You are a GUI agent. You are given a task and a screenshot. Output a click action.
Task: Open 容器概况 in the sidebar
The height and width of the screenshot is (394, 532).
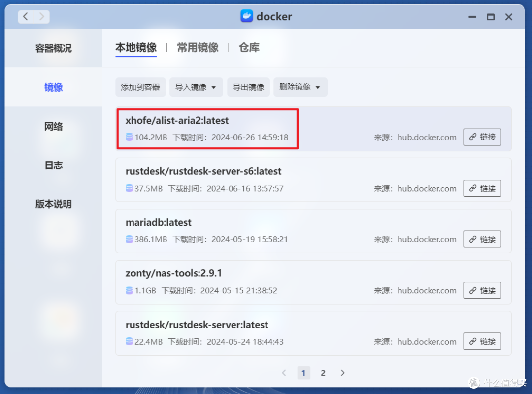coord(54,48)
